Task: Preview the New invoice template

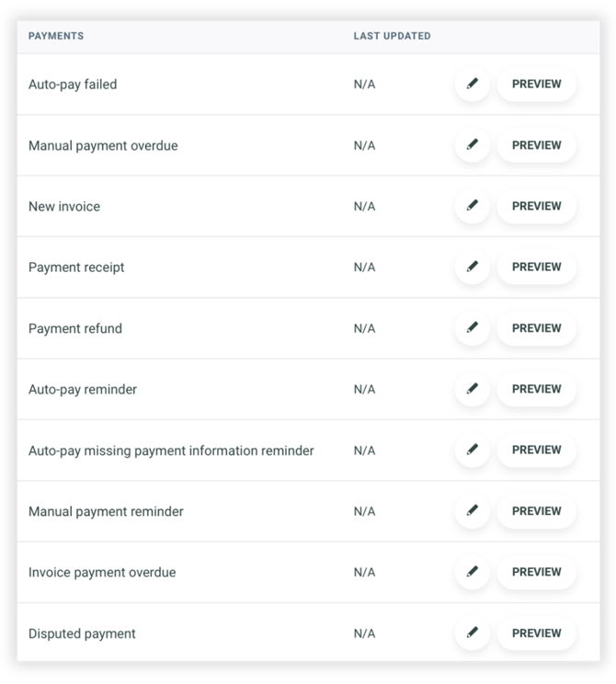Action: (x=536, y=206)
